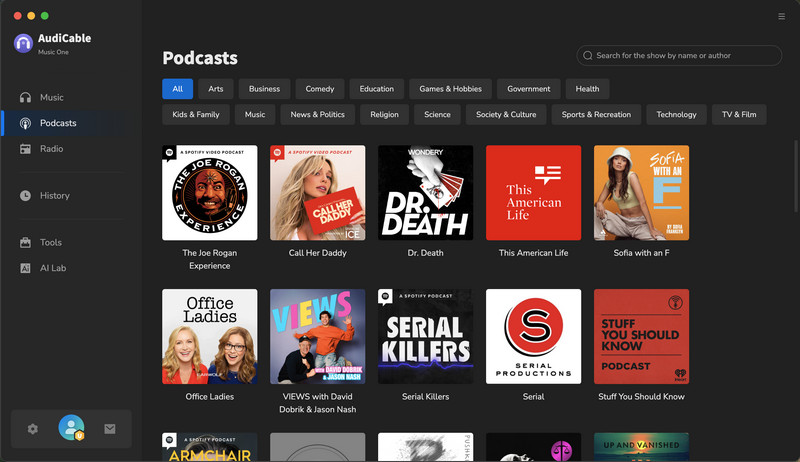
Task: Open the Music headphones icon in sidebar
Action: 26,97
